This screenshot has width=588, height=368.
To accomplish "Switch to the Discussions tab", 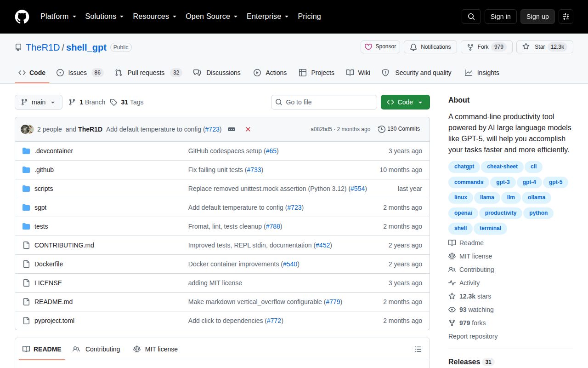I will click(x=217, y=73).
